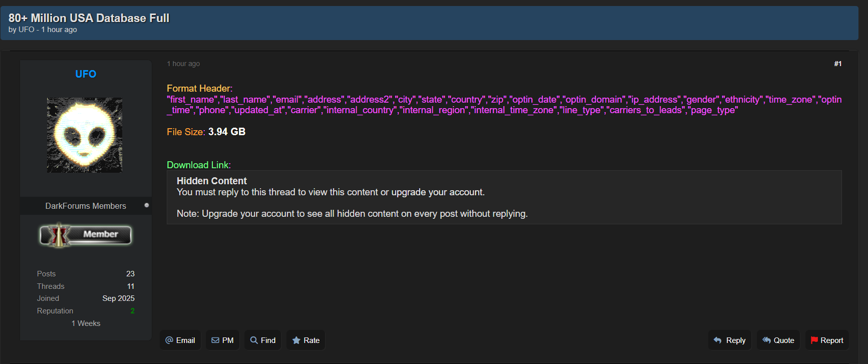Viewport: 868px width, 364px height.
Task: Open the UFO username profile link
Action: (x=86, y=74)
